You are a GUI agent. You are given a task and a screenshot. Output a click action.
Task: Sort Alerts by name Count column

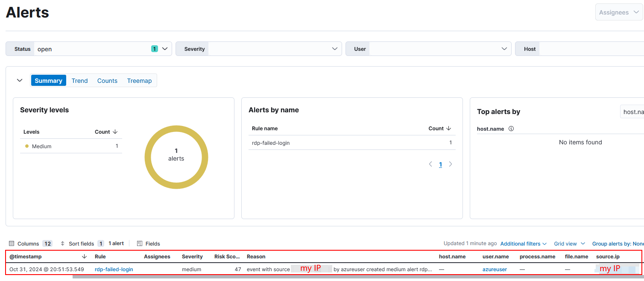coord(440,129)
